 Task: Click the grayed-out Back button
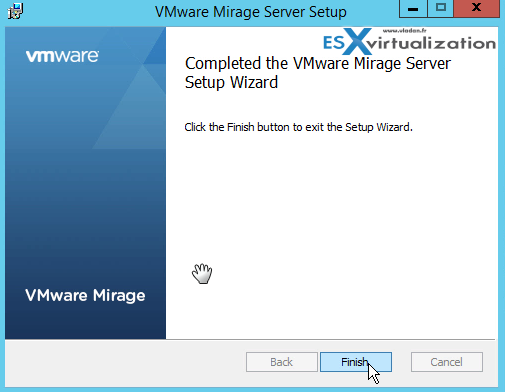tap(282, 362)
